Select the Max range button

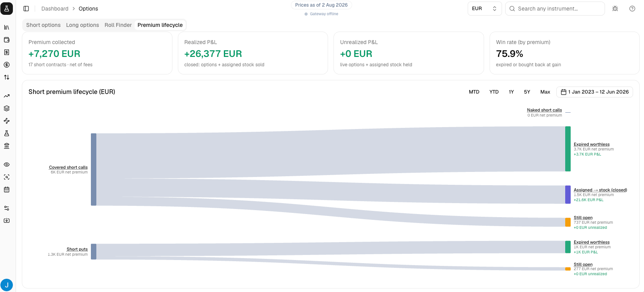click(545, 92)
